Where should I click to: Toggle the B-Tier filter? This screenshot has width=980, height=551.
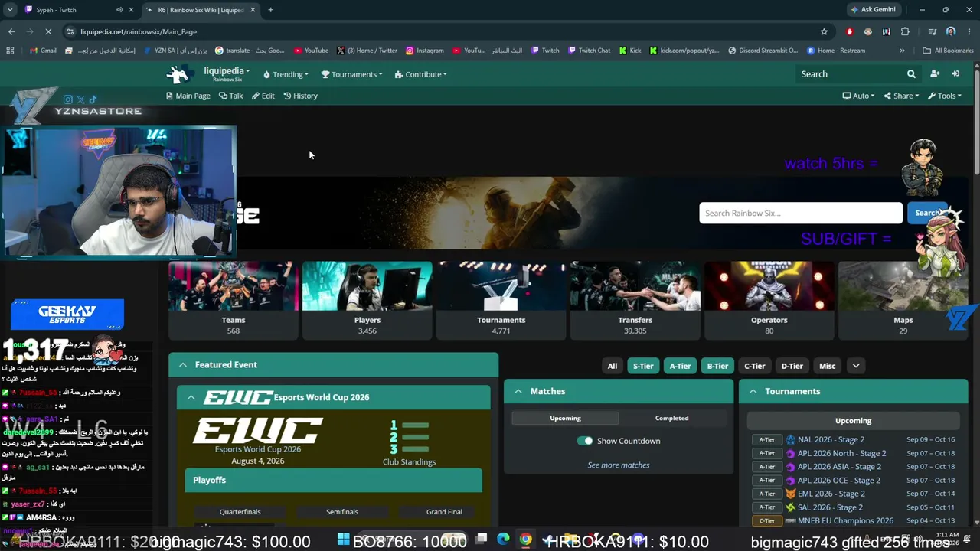(x=717, y=366)
